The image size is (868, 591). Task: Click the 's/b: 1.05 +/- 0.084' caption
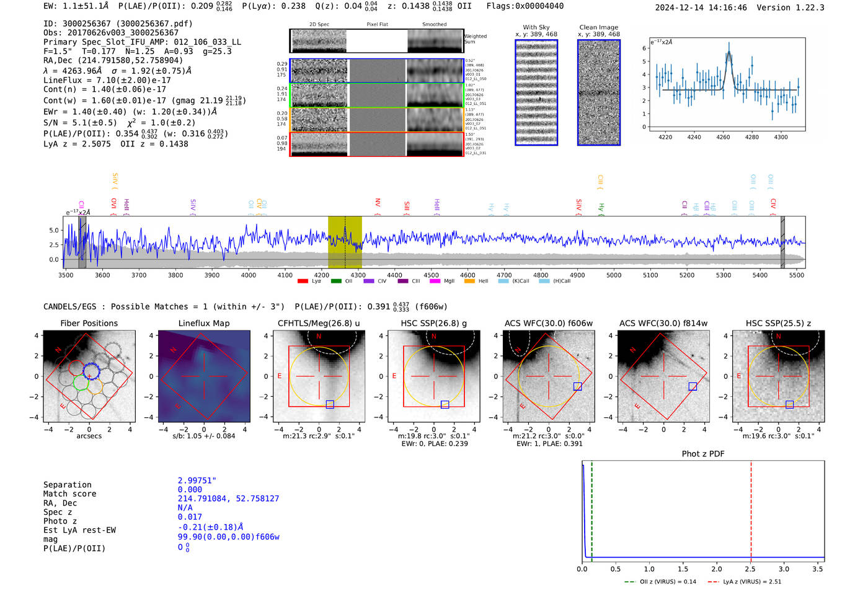[x=204, y=436]
